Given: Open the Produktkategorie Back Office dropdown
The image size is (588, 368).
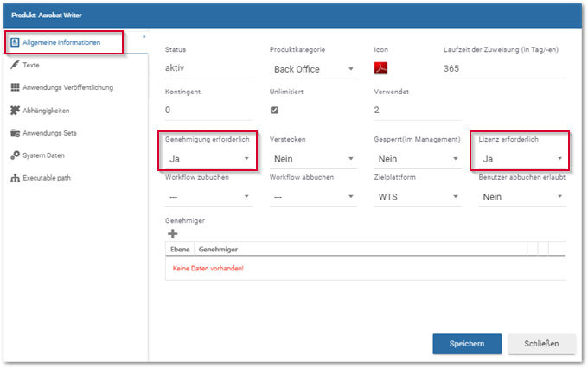Looking at the screenshot, I should [x=313, y=69].
